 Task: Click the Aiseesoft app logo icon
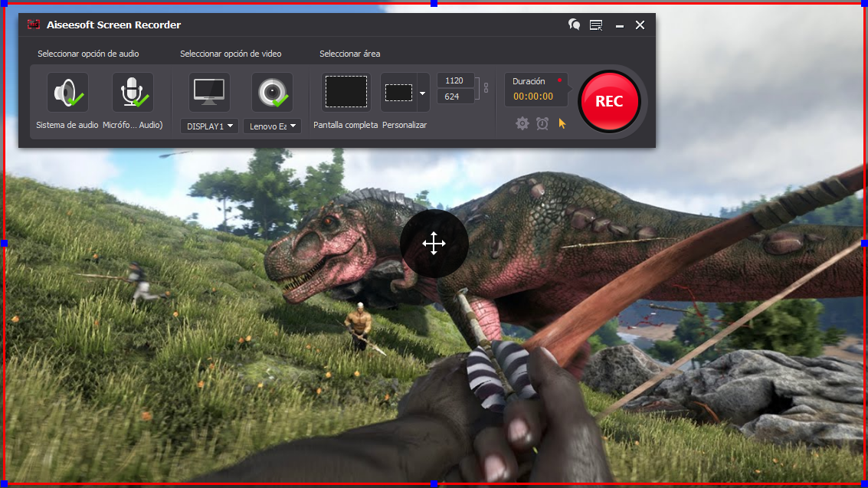click(x=34, y=25)
